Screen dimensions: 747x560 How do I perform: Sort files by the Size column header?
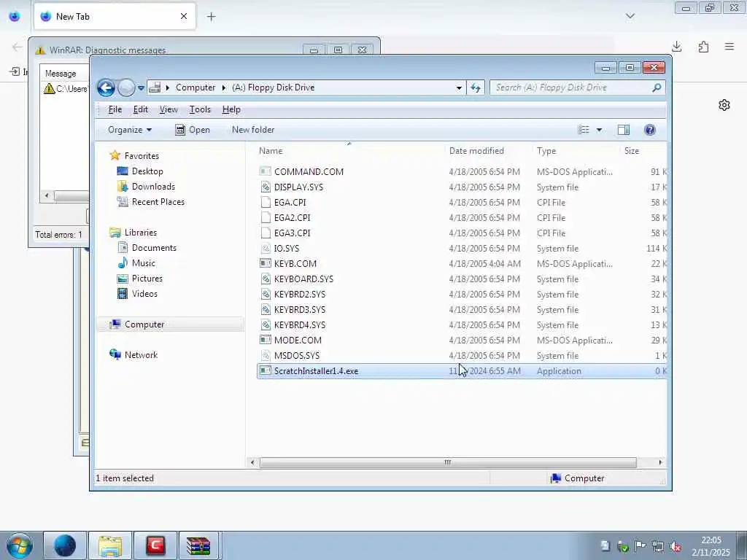click(632, 151)
